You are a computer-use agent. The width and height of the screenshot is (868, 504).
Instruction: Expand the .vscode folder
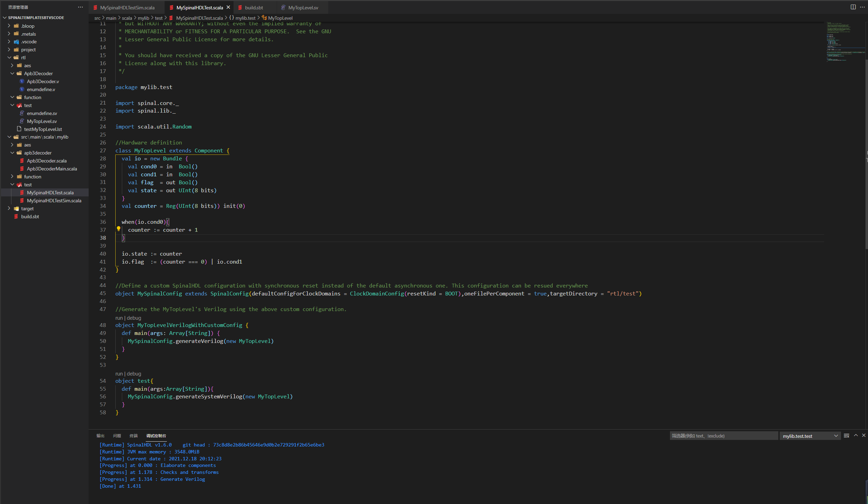(x=29, y=42)
